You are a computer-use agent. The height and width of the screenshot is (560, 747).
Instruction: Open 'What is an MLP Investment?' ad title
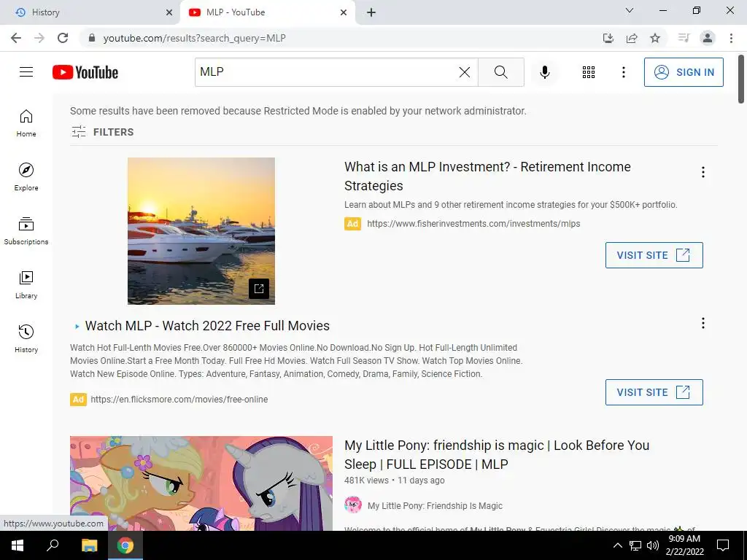(x=487, y=176)
